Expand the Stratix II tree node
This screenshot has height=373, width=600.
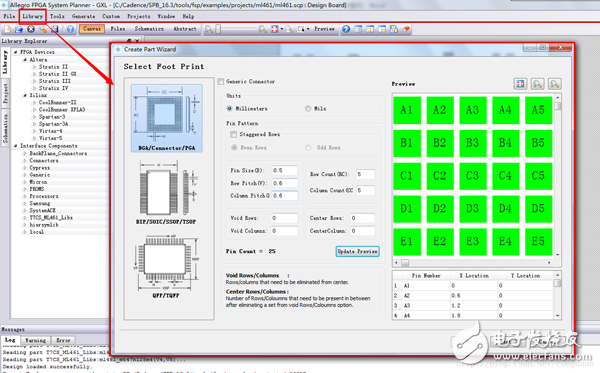pos(34,67)
